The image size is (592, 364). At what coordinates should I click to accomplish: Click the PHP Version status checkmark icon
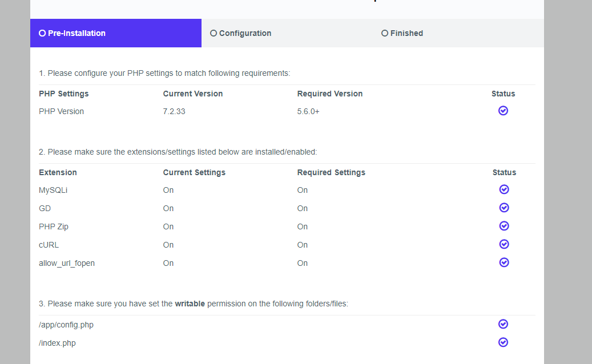(x=503, y=111)
